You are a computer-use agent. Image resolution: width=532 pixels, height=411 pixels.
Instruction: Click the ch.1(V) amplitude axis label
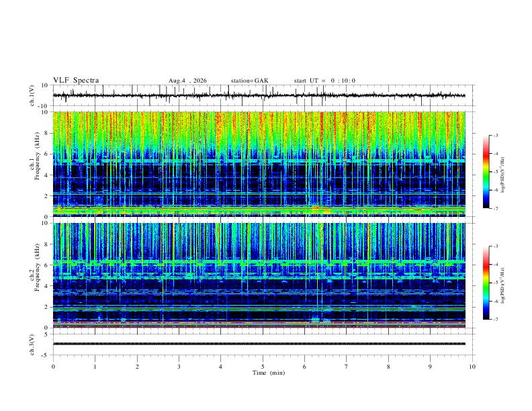point(32,95)
